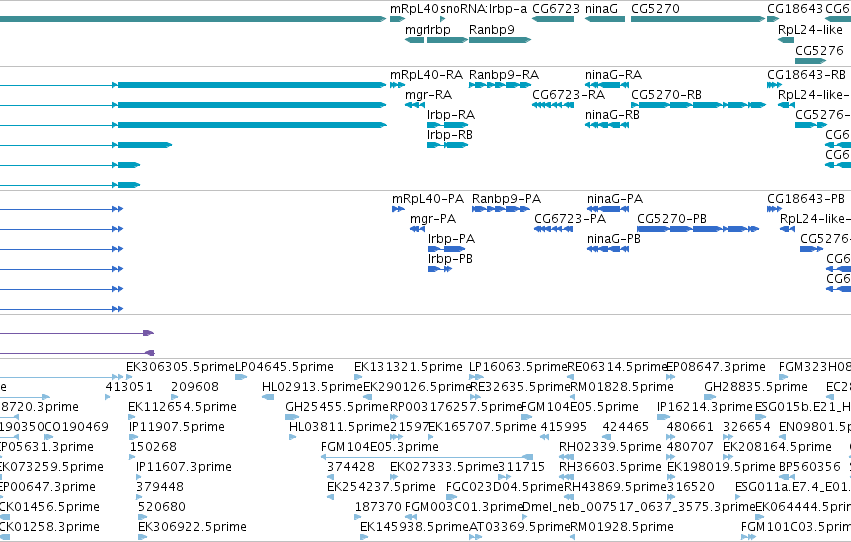Select the ninaG-RB transcript label
The height and width of the screenshot is (542, 851).
point(612,115)
